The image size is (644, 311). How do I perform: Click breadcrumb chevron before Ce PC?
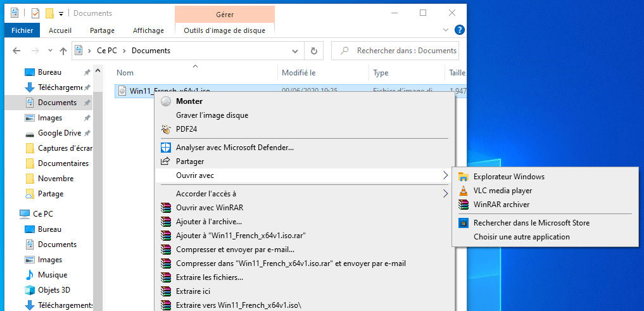point(89,51)
